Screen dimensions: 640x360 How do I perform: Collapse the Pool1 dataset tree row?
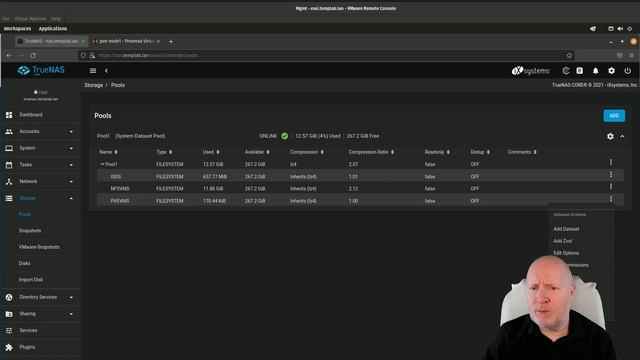[102, 164]
